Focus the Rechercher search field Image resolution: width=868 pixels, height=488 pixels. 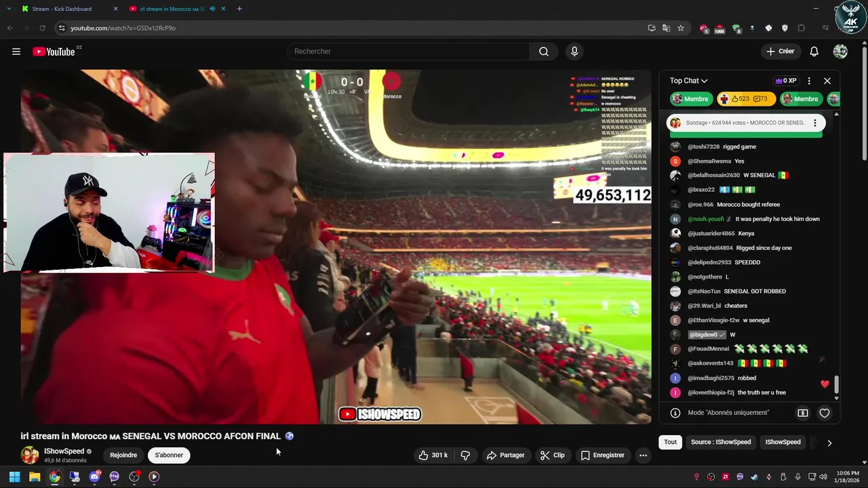(x=409, y=52)
